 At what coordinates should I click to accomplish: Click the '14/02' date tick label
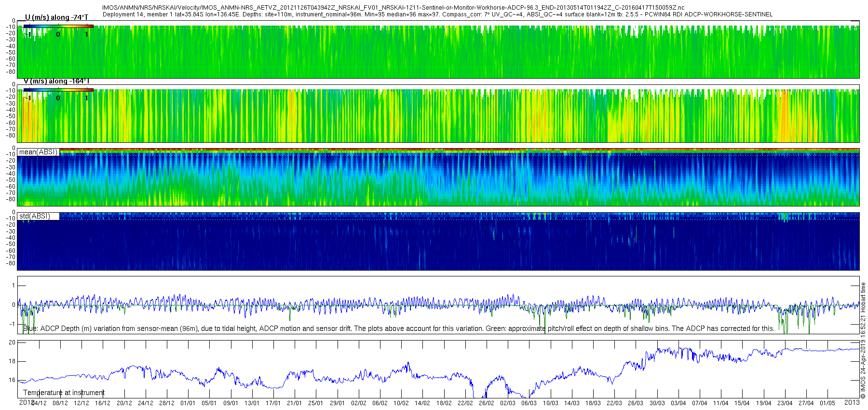point(422,403)
